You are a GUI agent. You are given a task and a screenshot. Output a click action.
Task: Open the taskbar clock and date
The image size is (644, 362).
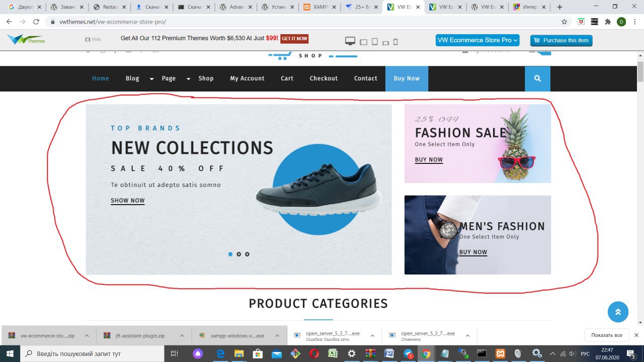click(x=607, y=353)
